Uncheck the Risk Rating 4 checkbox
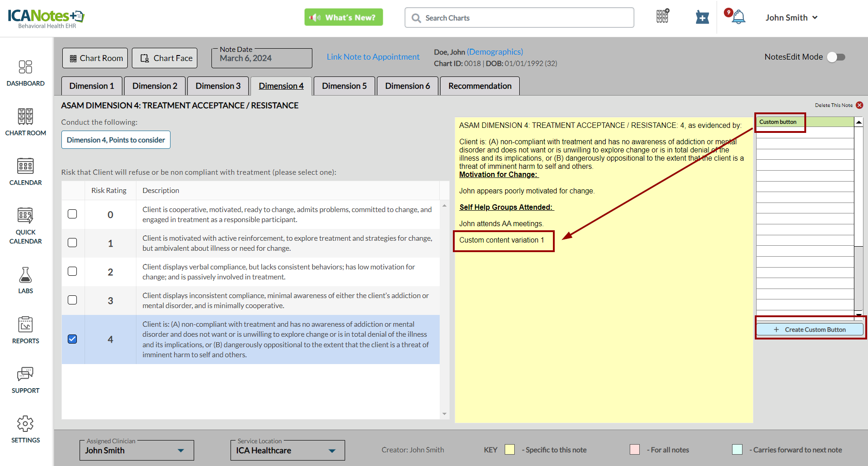Screen dimensions: 868x466 [72, 339]
